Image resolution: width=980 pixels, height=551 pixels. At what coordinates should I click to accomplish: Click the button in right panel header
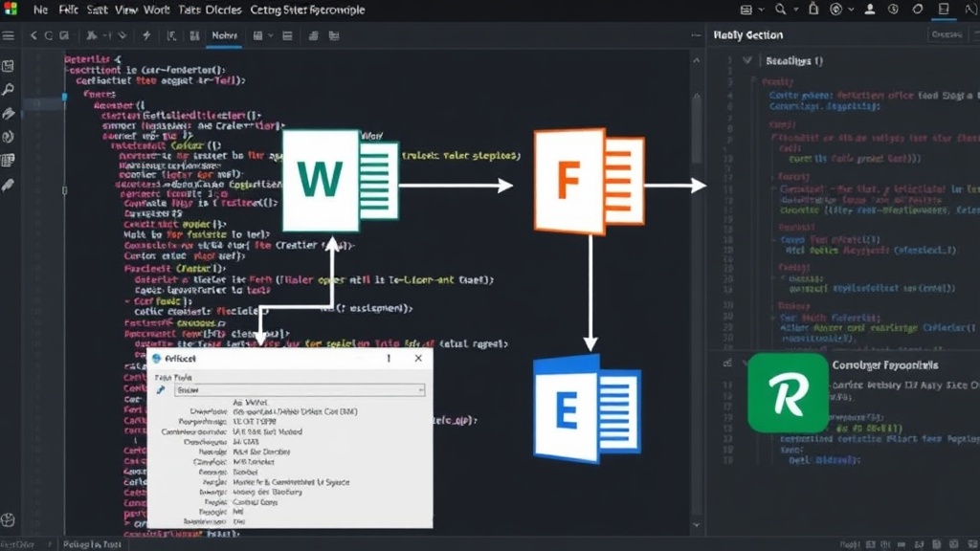coord(947,35)
